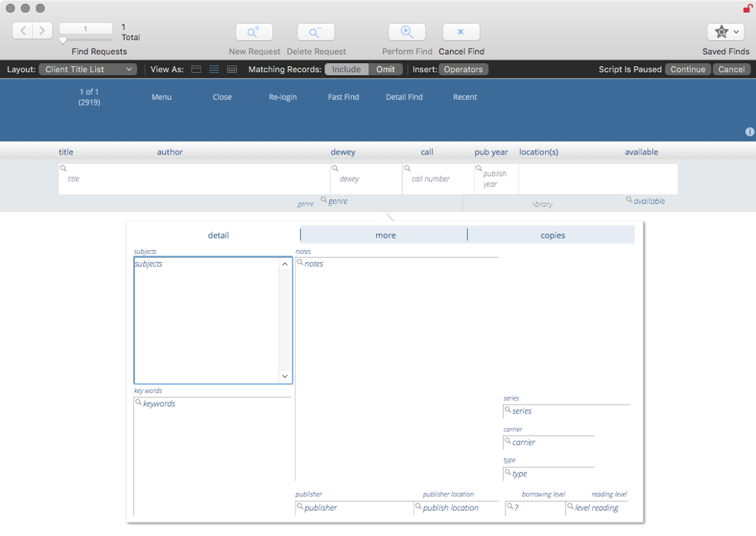This screenshot has height=536, width=756.
Task: Open the Saved Finds dropdown
Action: click(725, 32)
